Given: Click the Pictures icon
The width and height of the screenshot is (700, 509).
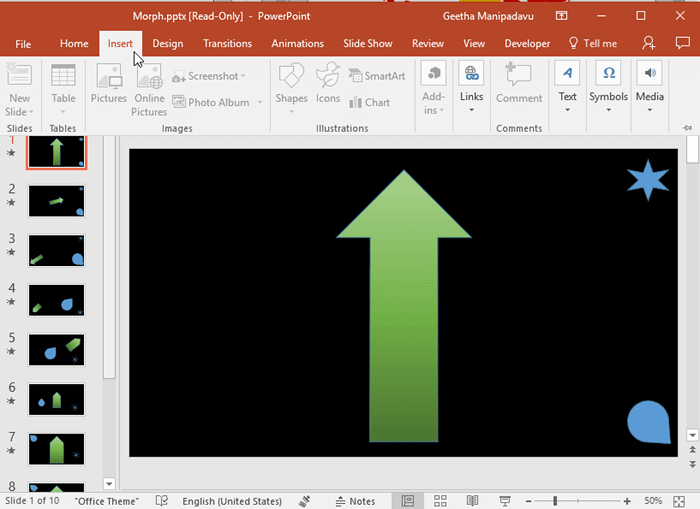Looking at the screenshot, I should click(109, 84).
